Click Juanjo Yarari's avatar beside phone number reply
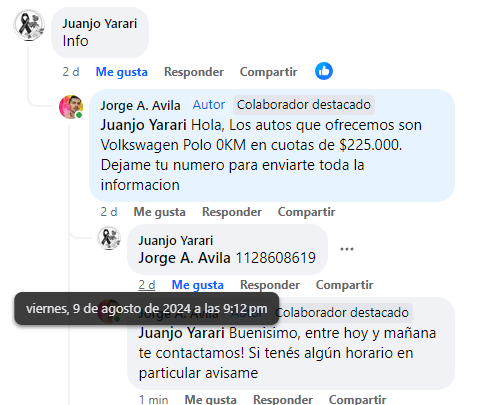Image resolution: width=479 pixels, height=405 pixels. (x=109, y=238)
